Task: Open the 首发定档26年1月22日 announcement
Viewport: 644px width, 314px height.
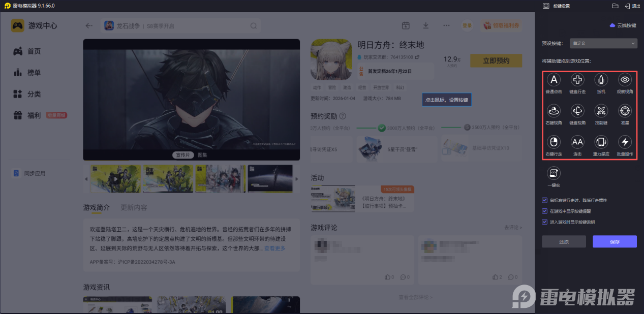Action: (395, 71)
